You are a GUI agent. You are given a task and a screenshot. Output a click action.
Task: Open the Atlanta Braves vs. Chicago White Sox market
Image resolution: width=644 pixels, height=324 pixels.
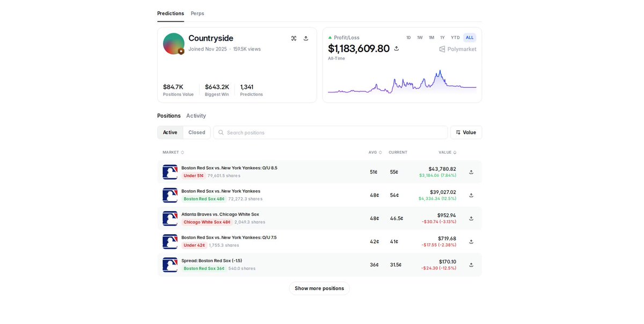tap(220, 214)
